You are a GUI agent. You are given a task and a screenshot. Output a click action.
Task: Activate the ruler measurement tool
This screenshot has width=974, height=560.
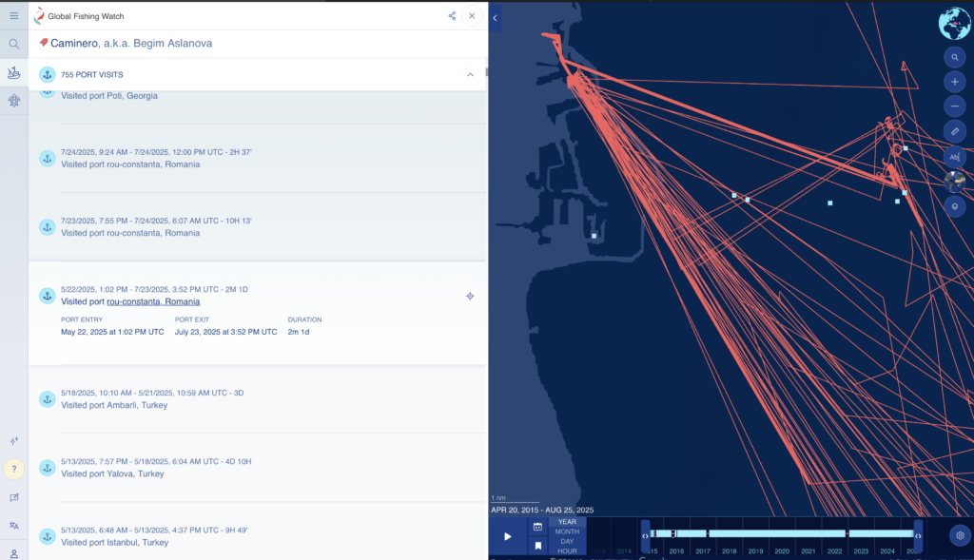point(955,131)
